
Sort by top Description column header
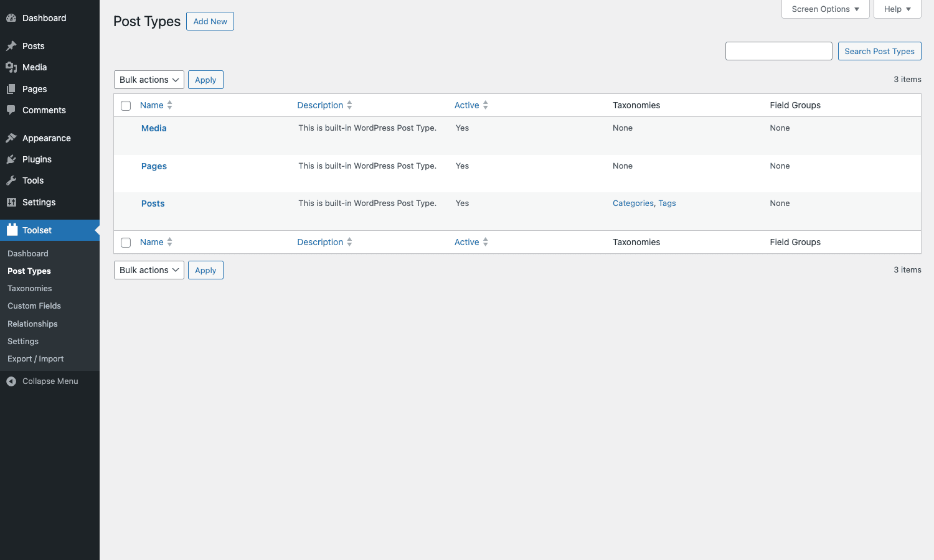(320, 105)
